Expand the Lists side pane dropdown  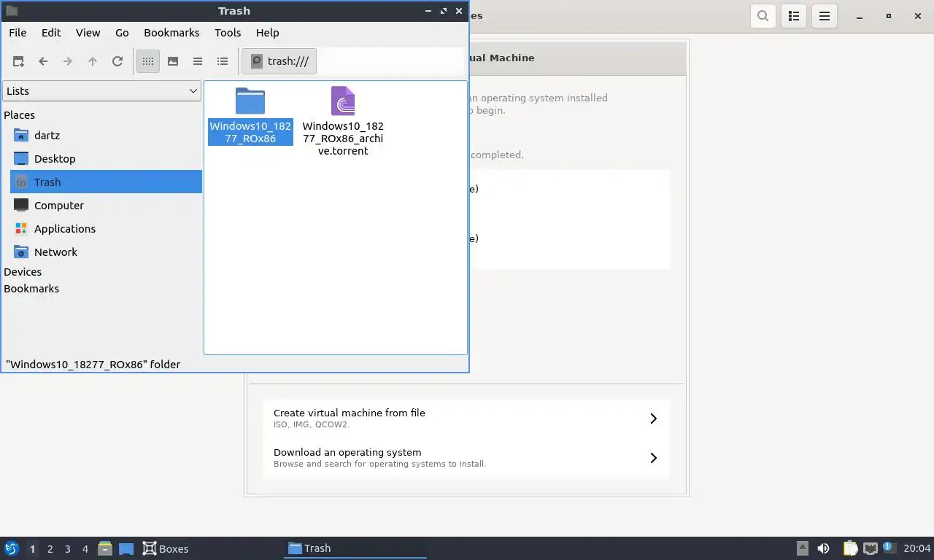tap(101, 91)
